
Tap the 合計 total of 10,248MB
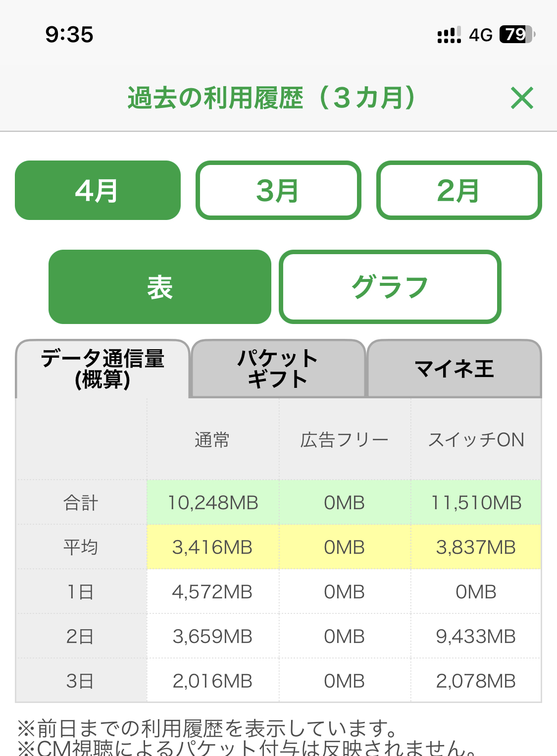coord(213,503)
